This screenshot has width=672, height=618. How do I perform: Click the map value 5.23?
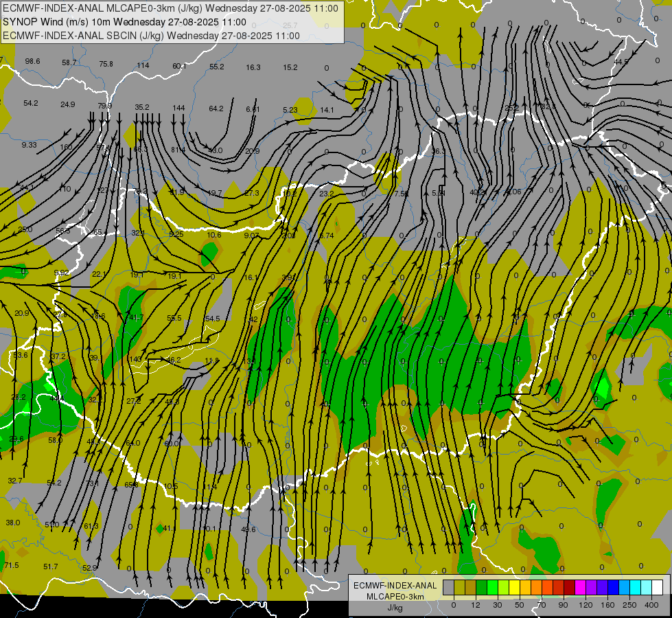(x=290, y=110)
